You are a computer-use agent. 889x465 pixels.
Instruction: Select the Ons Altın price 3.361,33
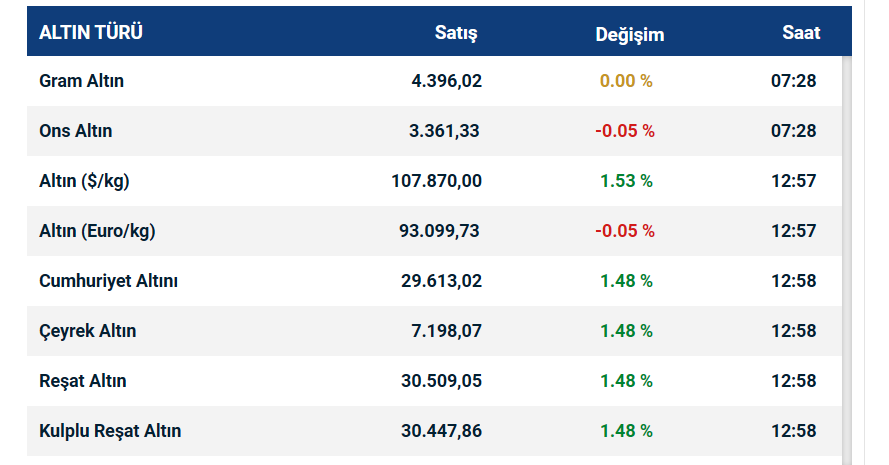[446, 131]
